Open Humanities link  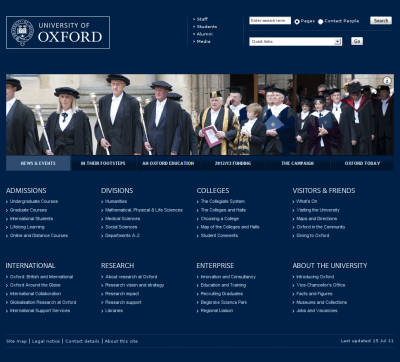tap(116, 201)
